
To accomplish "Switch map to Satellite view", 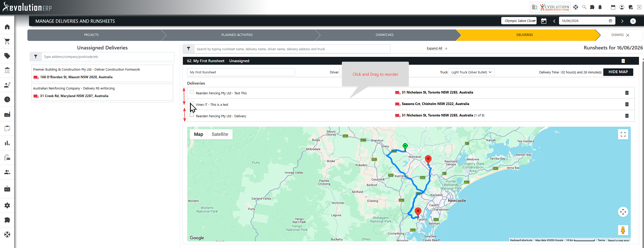I will pos(220,134).
